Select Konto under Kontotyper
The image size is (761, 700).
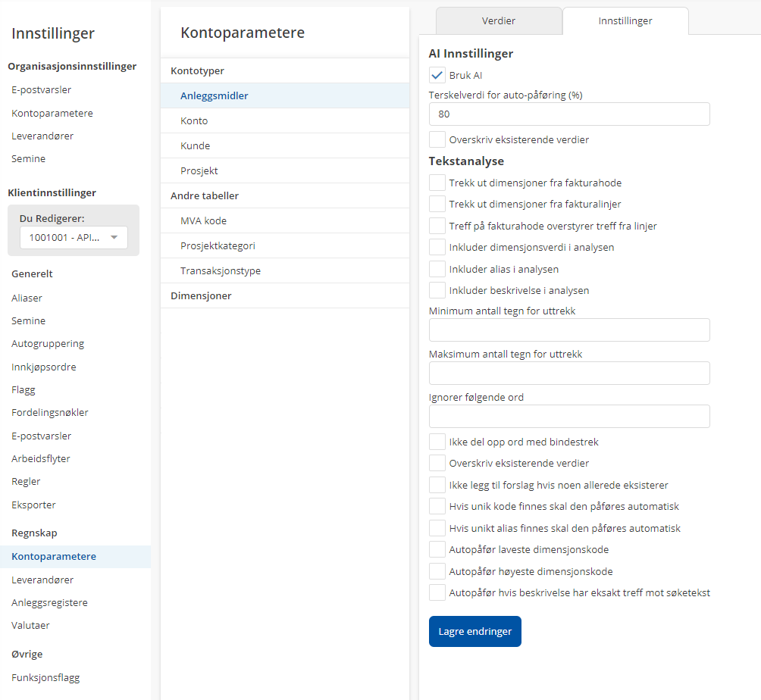click(194, 120)
